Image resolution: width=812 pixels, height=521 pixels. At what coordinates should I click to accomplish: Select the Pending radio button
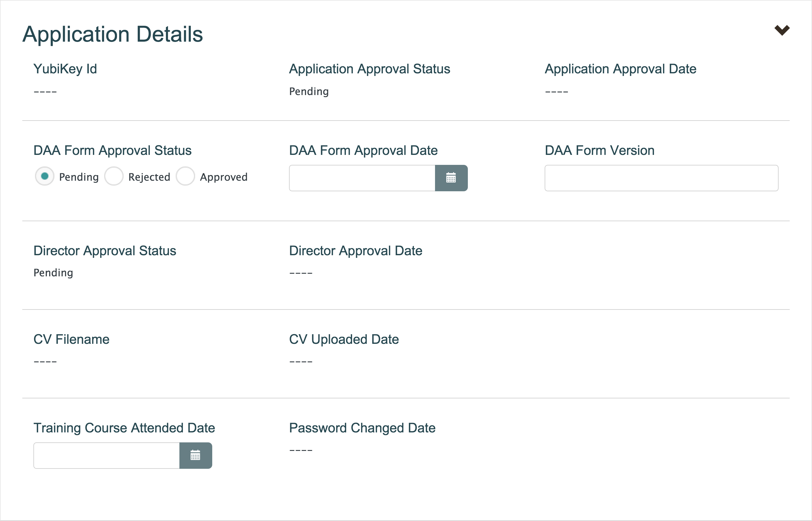[x=45, y=176]
